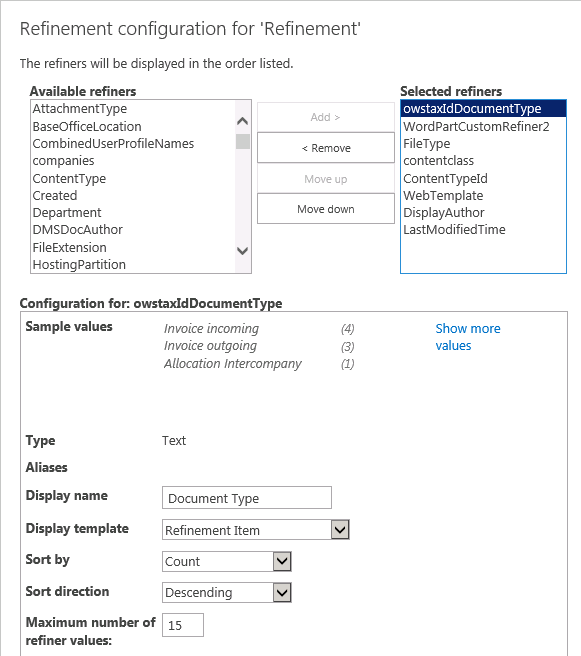Click the scroll up arrow in Available refiners
Screen dimensions: 581x656
coord(243,121)
